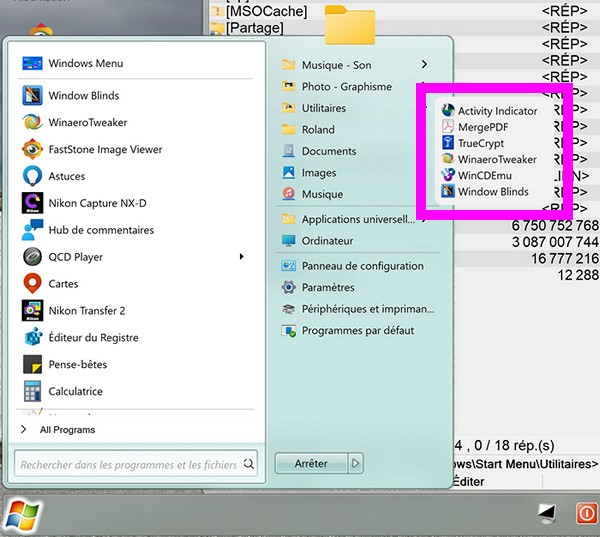Launch QCD Player icon

coord(32,257)
